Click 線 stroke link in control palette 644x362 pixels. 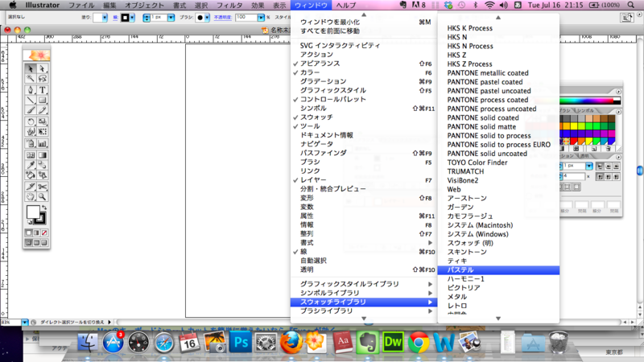pyautogui.click(x=115, y=18)
